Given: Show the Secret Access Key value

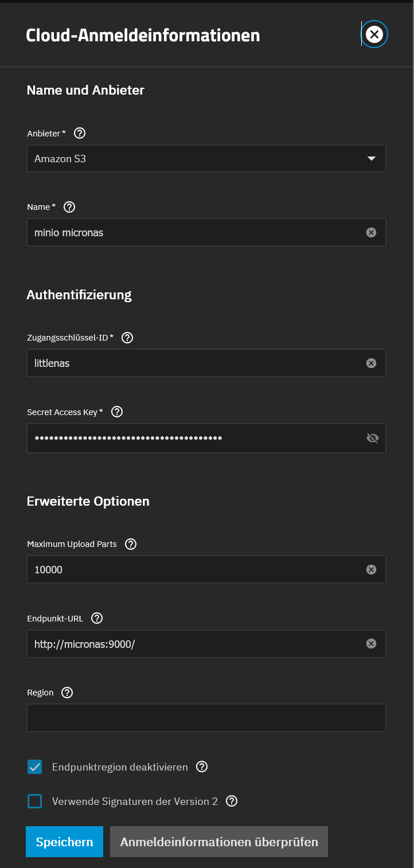Looking at the screenshot, I should coord(373,438).
